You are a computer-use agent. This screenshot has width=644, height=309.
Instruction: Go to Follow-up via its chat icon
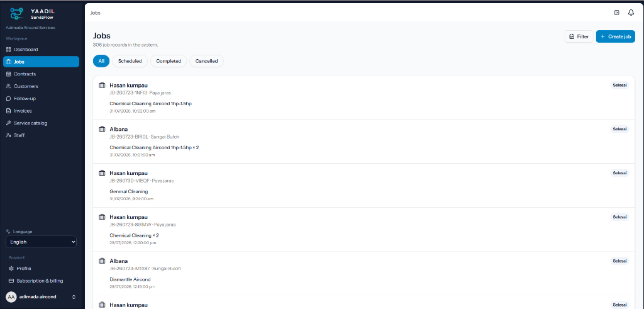click(9, 99)
